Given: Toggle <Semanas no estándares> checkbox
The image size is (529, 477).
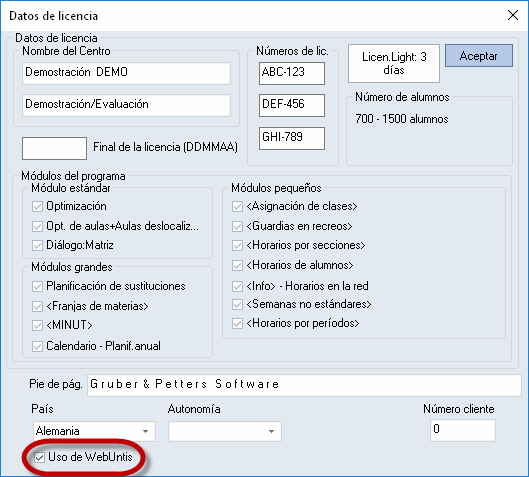Looking at the screenshot, I should 237,304.
